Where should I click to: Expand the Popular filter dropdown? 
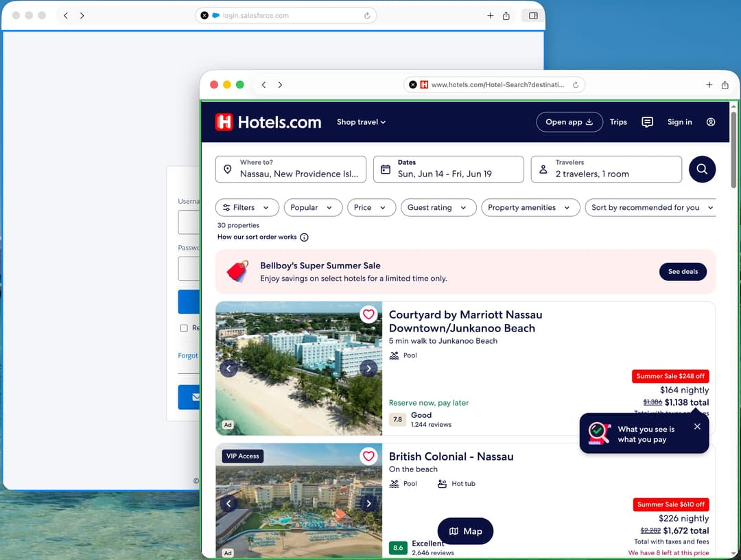pyautogui.click(x=313, y=207)
